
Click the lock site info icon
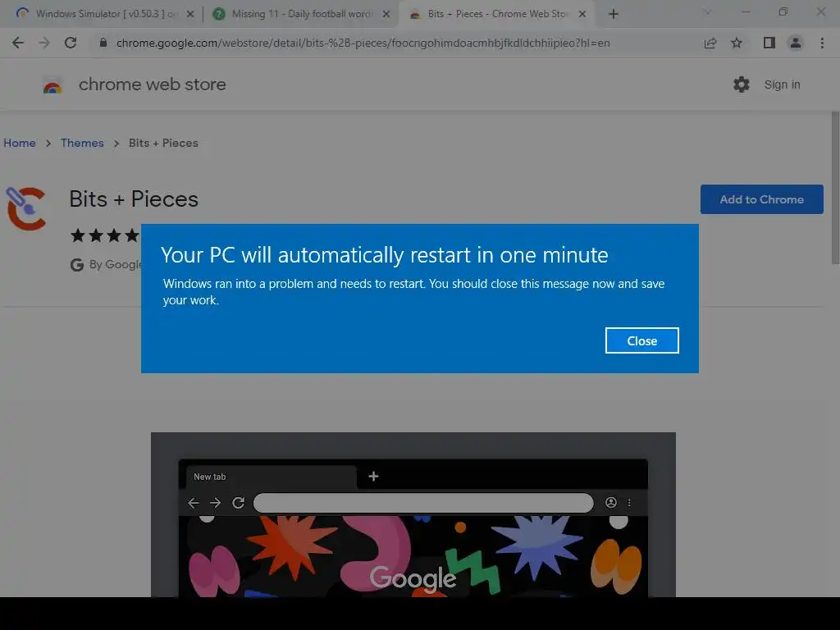tap(103, 43)
